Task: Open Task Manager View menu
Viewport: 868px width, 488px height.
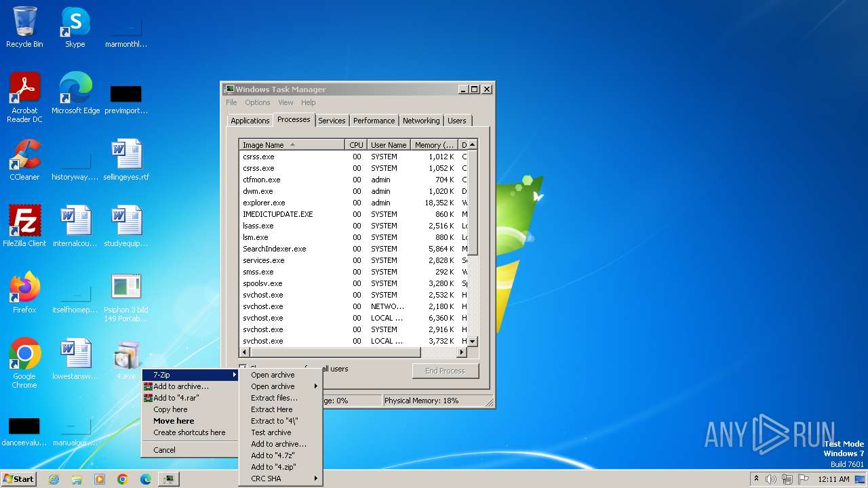Action: click(x=285, y=102)
